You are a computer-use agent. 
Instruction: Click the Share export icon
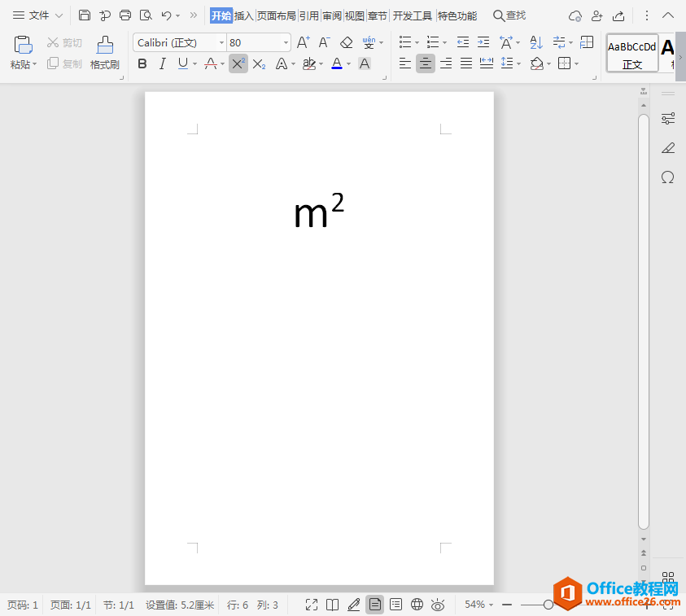pyautogui.click(x=618, y=16)
